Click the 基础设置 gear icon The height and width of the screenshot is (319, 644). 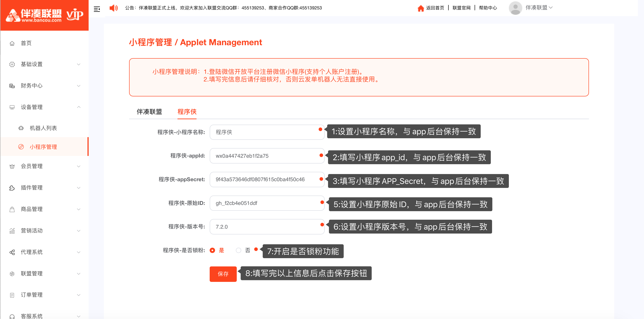point(12,64)
